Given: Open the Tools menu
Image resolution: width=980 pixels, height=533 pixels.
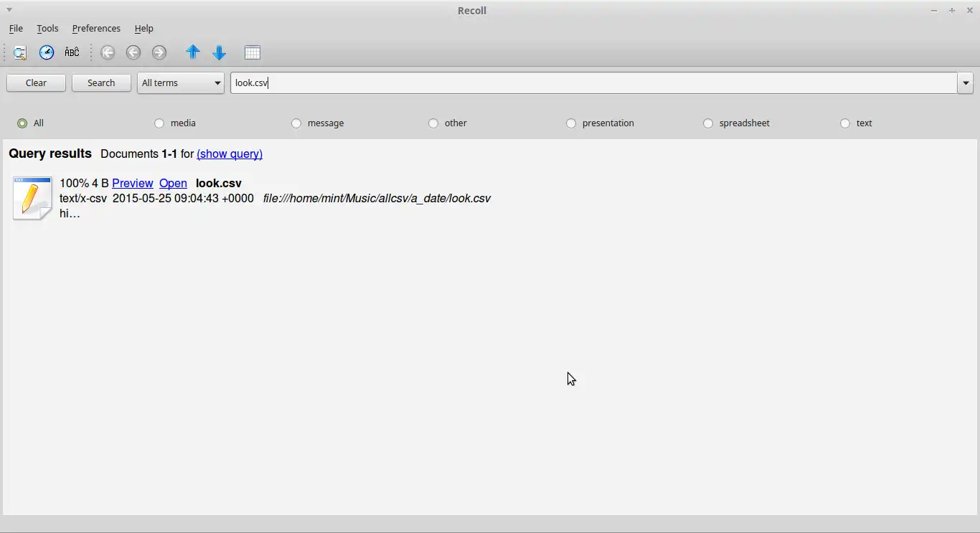Looking at the screenshot, I should pyautogui.click(x=47, y=29).
